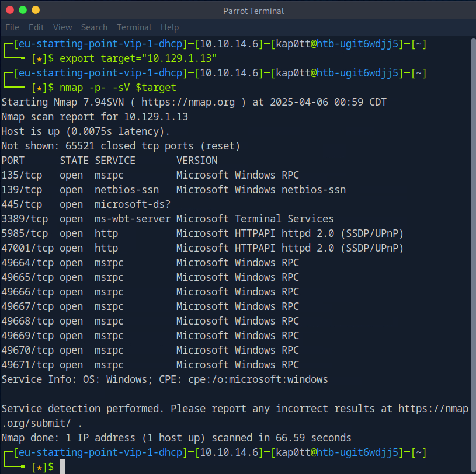
Task: Click the red close window button
Action: click(x=10, y=10)
